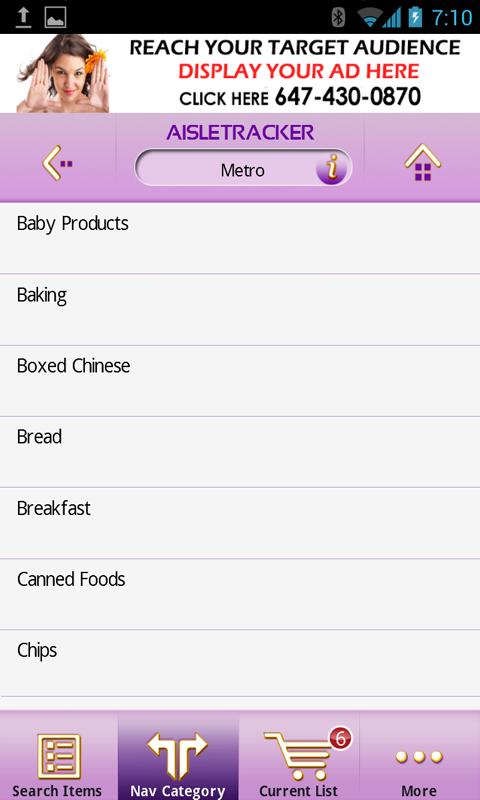Open upload notification in status bar
Screen dimensions: 480x800
24,17
